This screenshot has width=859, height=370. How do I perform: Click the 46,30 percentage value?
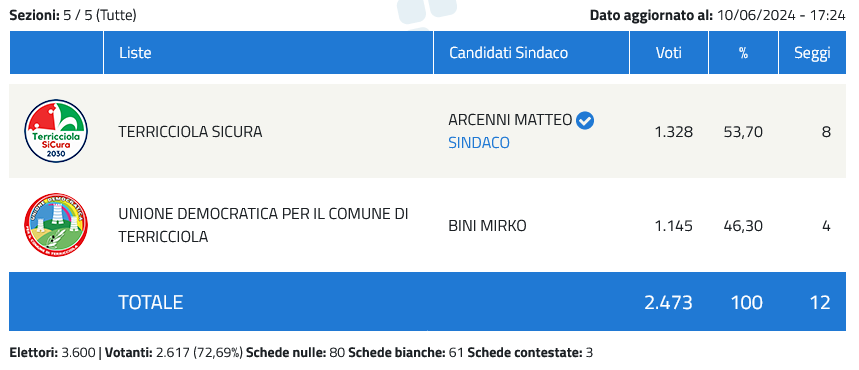743,226
